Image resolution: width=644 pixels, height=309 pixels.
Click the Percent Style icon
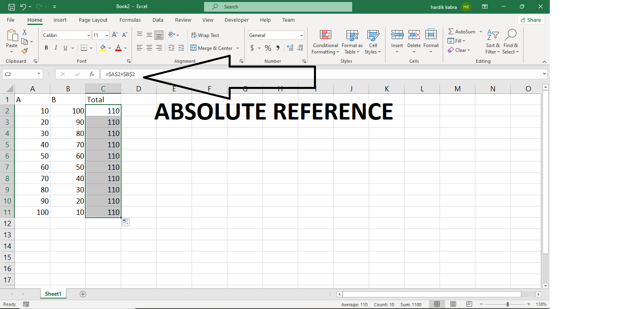[268, 48]
